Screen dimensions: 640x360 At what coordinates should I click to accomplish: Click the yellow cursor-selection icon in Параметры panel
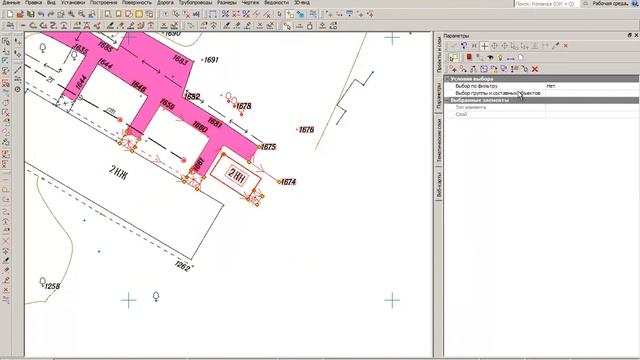click(454, 58)
